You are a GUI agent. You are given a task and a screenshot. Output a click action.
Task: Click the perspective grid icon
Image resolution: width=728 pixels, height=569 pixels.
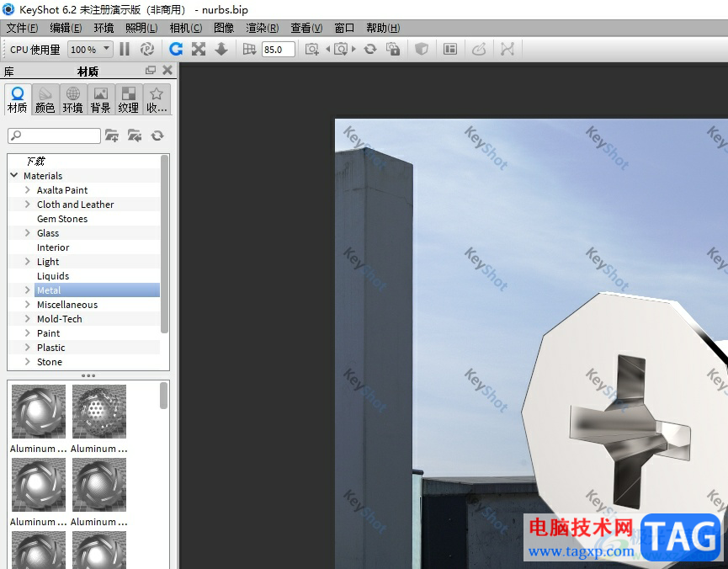(x=249, y=49)
